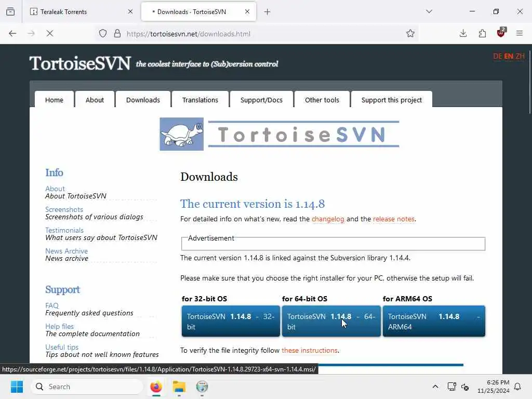Open a new browser tab
Screen dimensions: 532x399
click(268, 12)
